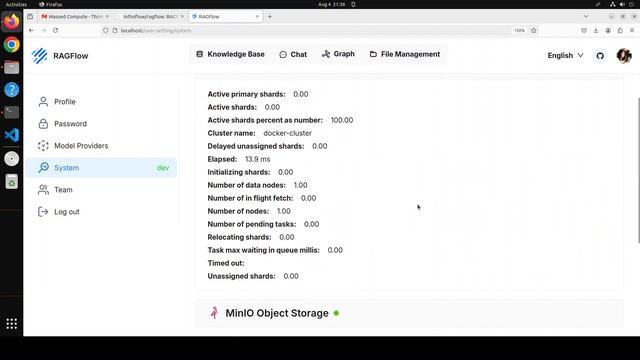Switch to the infiniflow/ragflow tab
Screen dimensions: 640x360
[150, 16]
